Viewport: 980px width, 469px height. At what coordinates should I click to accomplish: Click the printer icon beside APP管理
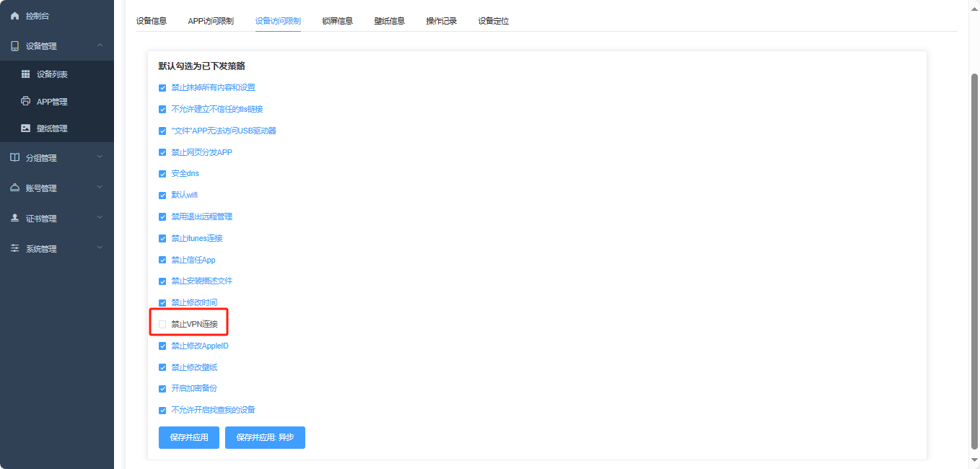25,102
